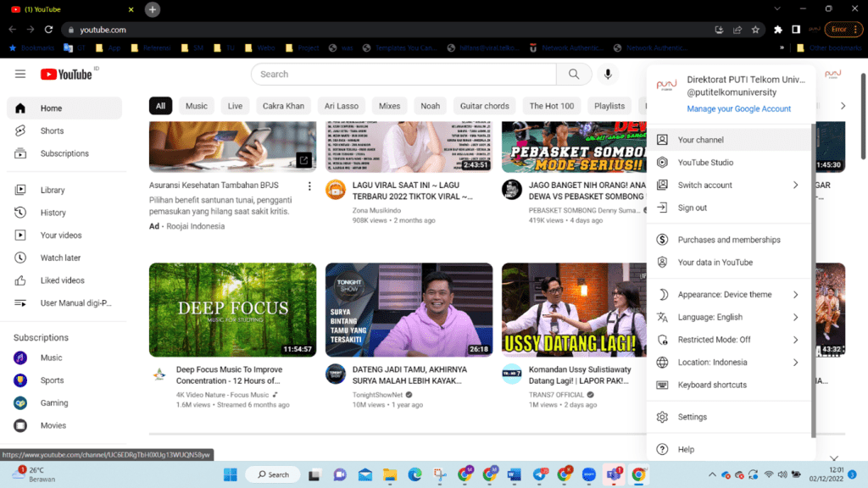Open Word from the taskbar
The width and height of the screenshot is (868, 488).
pyautogui.click(x=515, y=474)
